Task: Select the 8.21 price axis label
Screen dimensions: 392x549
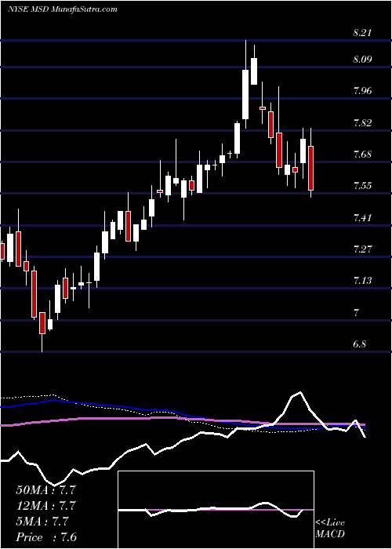Action: (362, 33)
